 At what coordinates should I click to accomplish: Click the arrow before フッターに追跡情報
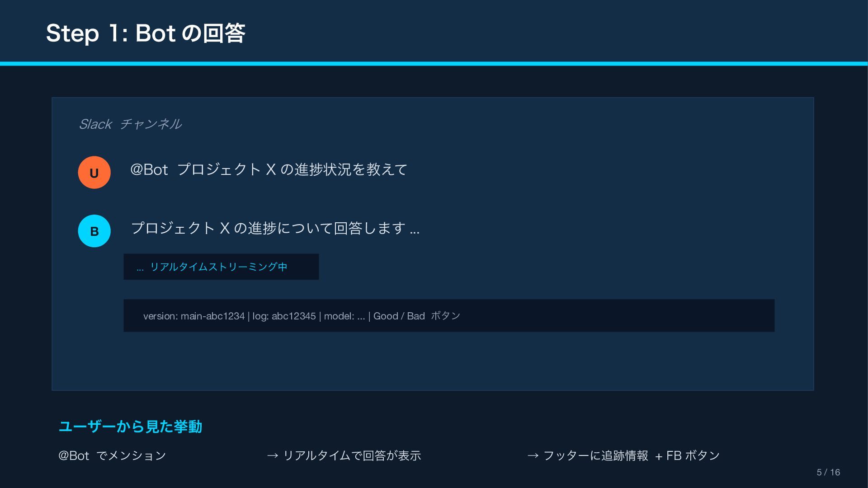533,455
